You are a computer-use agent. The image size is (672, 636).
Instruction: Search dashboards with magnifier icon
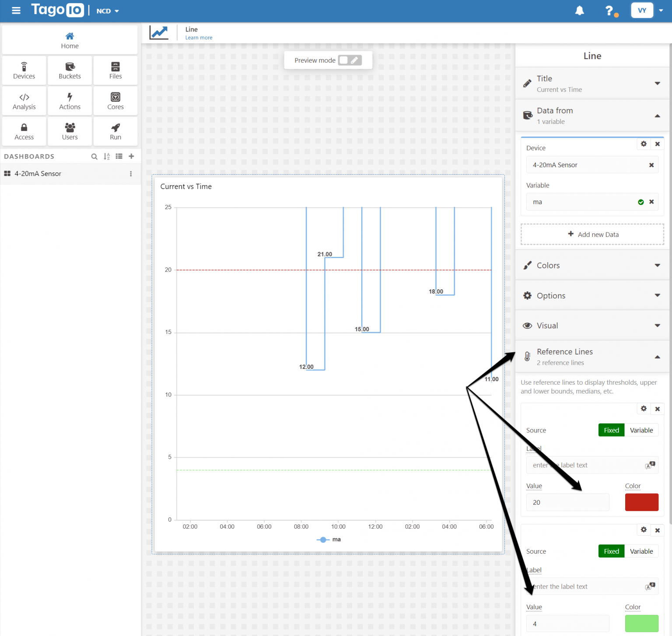[94, 157]
